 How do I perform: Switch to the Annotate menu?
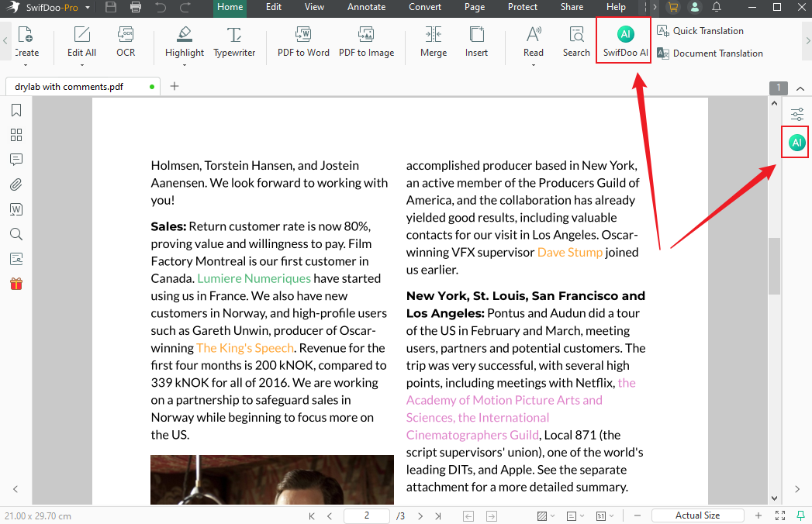click(x=366, y=9)
